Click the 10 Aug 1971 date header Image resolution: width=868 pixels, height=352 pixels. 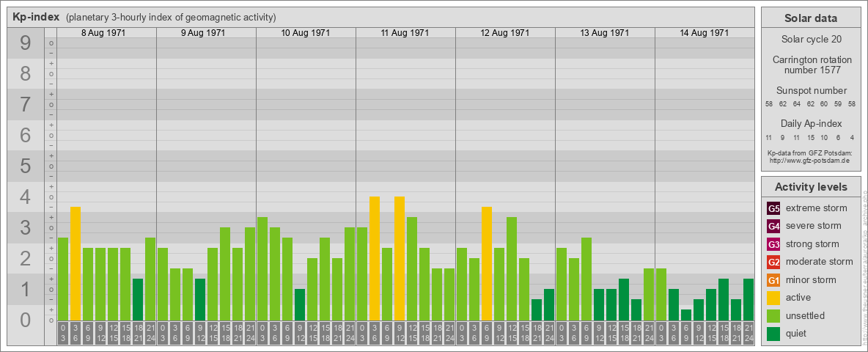tap(306, 33)
